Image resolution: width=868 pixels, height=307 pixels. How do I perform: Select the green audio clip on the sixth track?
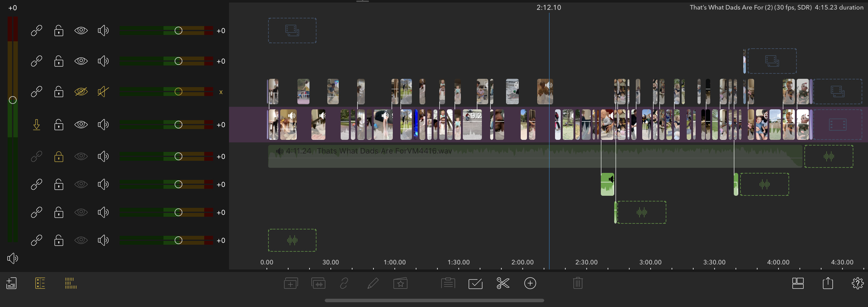(x=607, y=184)
